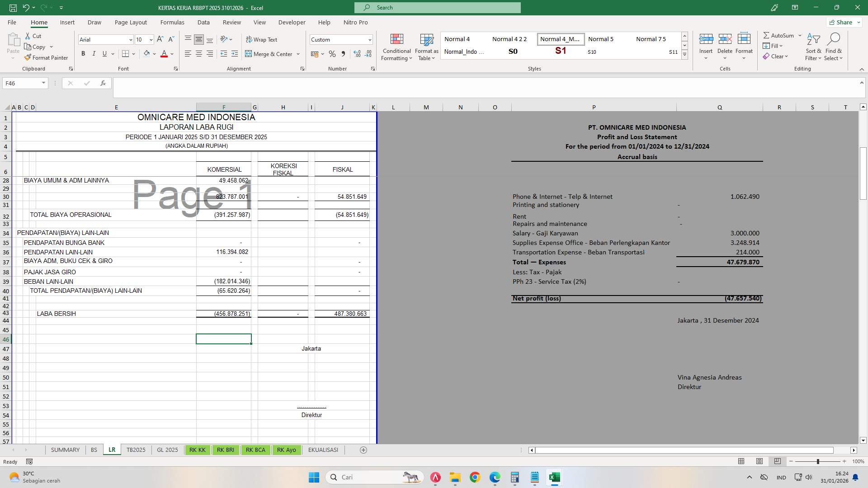Expand the Merge & Center dropdown arrow
The height and width of the screenshot is (488, 868).
[x=297, y=54]
